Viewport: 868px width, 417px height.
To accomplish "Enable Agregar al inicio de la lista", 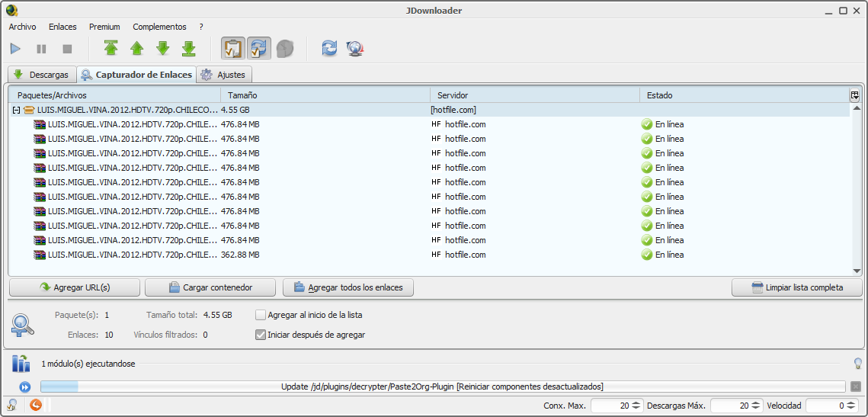I will [260, 315].
